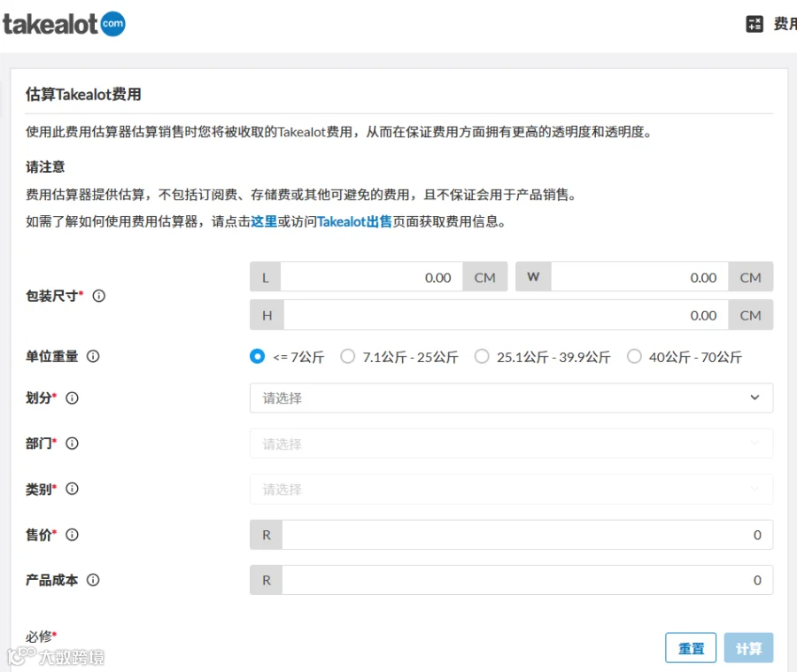Click the 估算Takealot费用 heading
Viewport: 797px width, 672px height.
84,95
